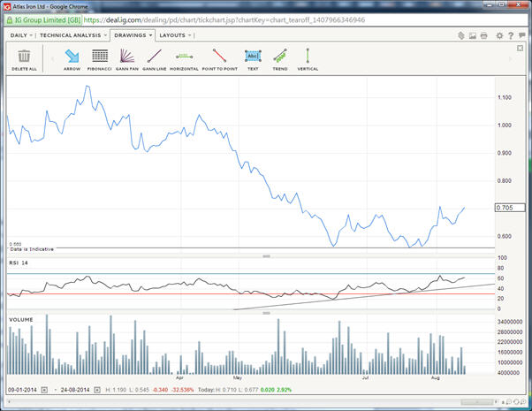Open the Layouts dropdown menu
The width and height of the screenshot is (532, 411).
pos(175,36)
